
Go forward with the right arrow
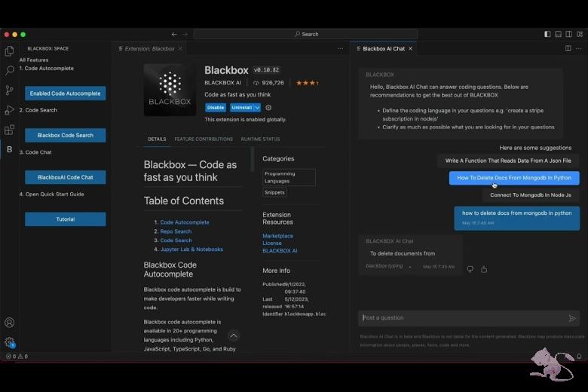pyautogui.click(x=185, y=34)
